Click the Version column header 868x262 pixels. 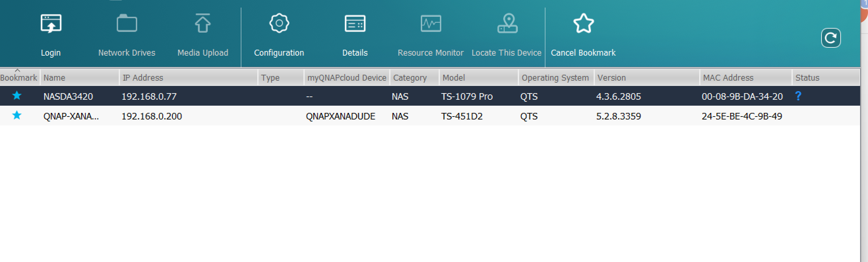[x=611, y=78]
